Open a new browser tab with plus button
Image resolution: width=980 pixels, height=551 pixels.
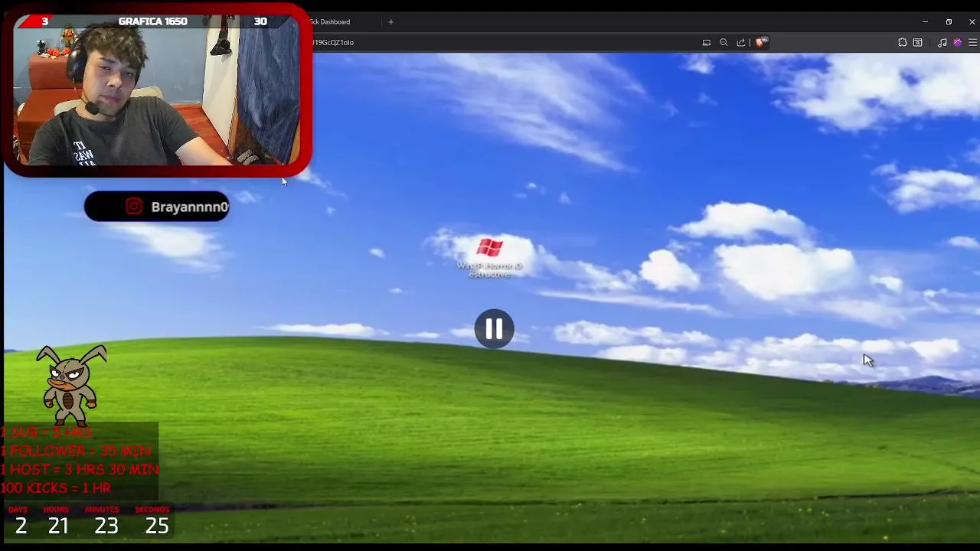(390, 21)
